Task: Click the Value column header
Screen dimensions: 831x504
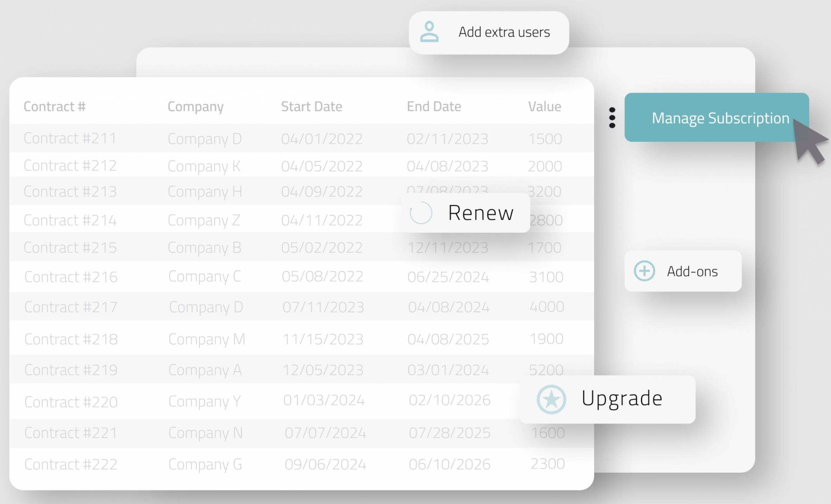Action: point(544,107)
